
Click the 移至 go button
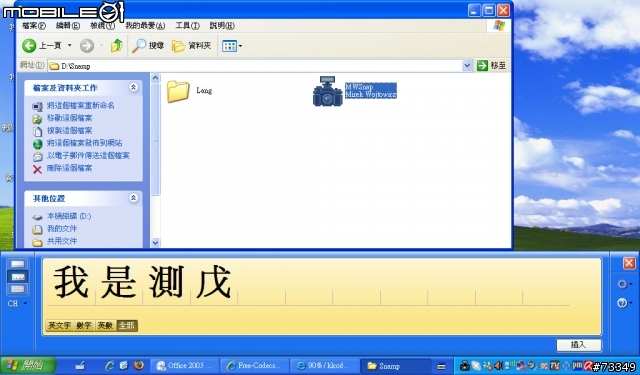tap(492, 66)
